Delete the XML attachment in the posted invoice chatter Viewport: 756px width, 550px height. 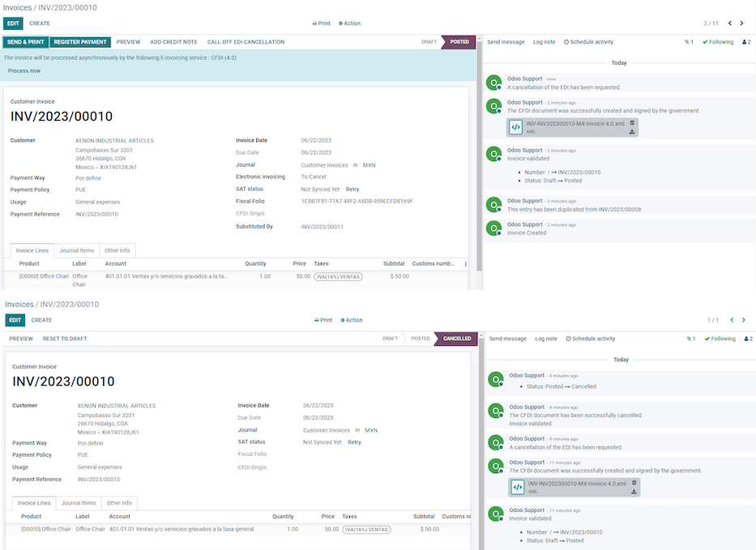click(x=632, y=123)
